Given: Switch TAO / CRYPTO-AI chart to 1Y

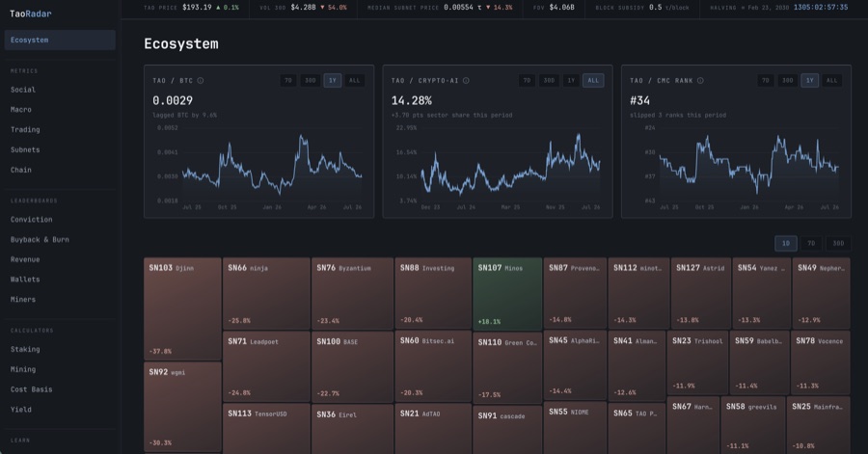Looking at the screenshot, I should click(x=571, y=81).
